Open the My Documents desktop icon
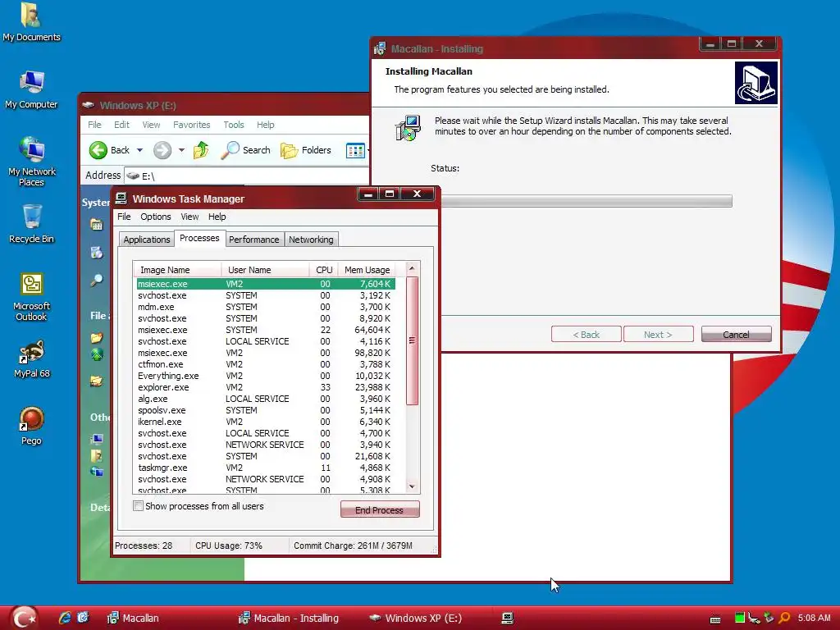Image resolution: width=840 pixels, height=630 pixels. pos(31,22)
